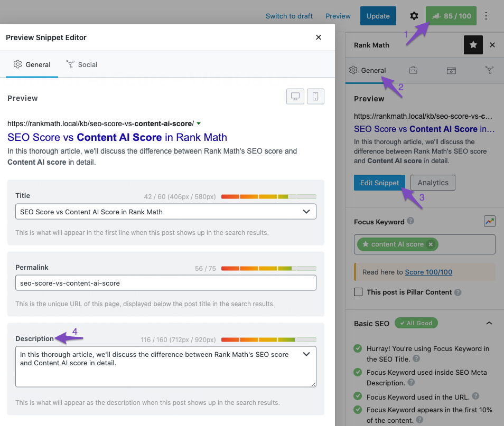The height and width of the screenshot is (426, 504).
Task: Click the Rank Math 85/100 score button
Action: (x=451, y=16)
